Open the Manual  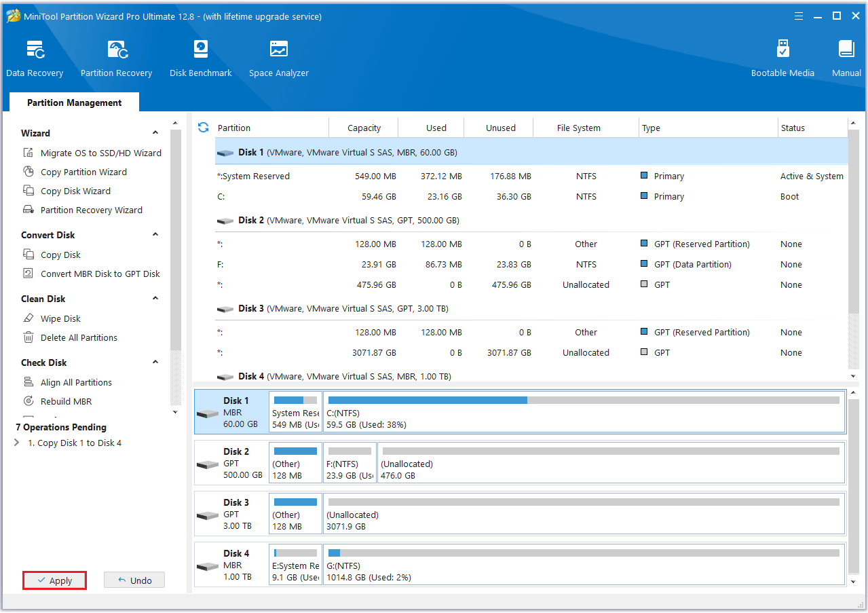pyautogui.click(x=846, y=58)
